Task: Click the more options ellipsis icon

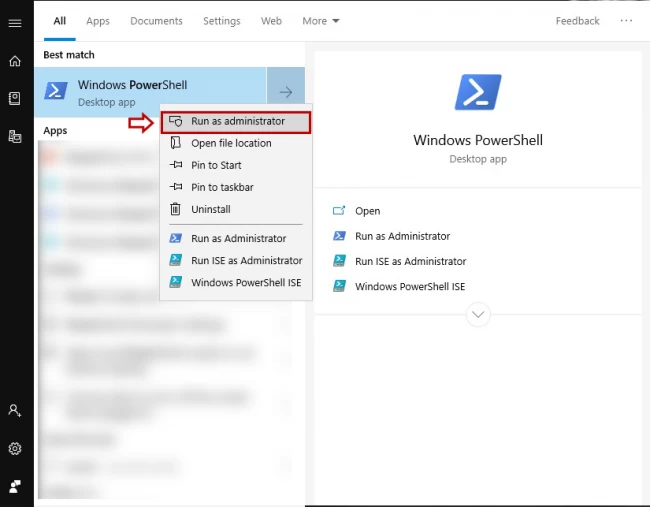Action: [626, 21]
